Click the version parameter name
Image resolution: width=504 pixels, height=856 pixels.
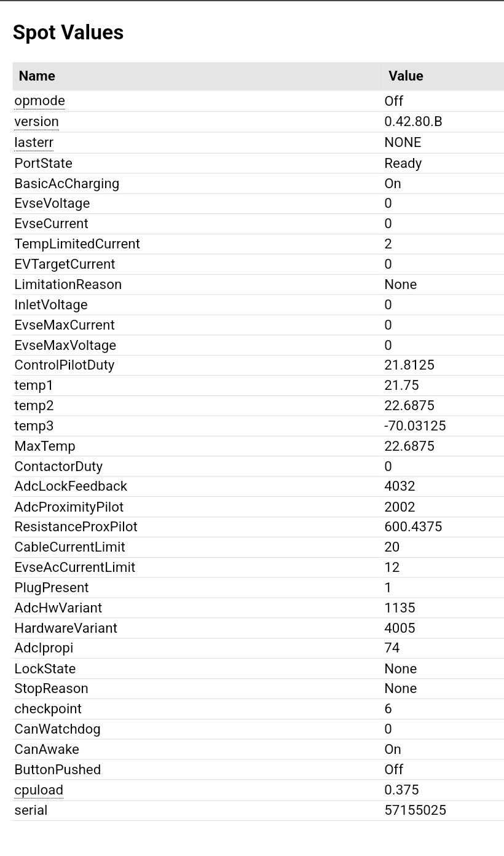[x=36, y=122]
